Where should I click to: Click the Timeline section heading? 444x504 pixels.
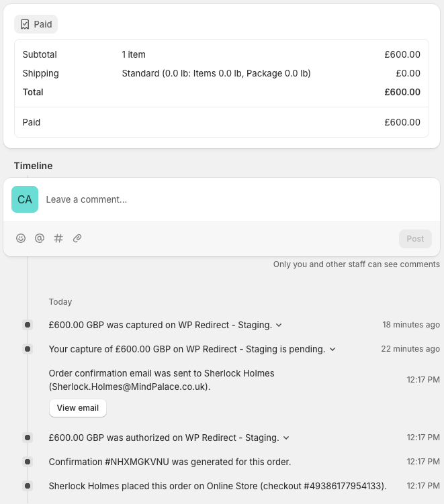click(x=33, y=166)
